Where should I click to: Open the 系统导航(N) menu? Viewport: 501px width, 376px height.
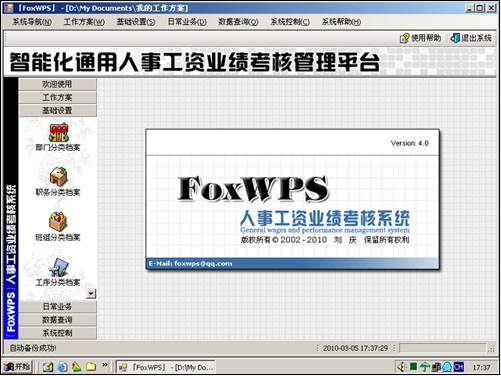(x=32, y=22)
